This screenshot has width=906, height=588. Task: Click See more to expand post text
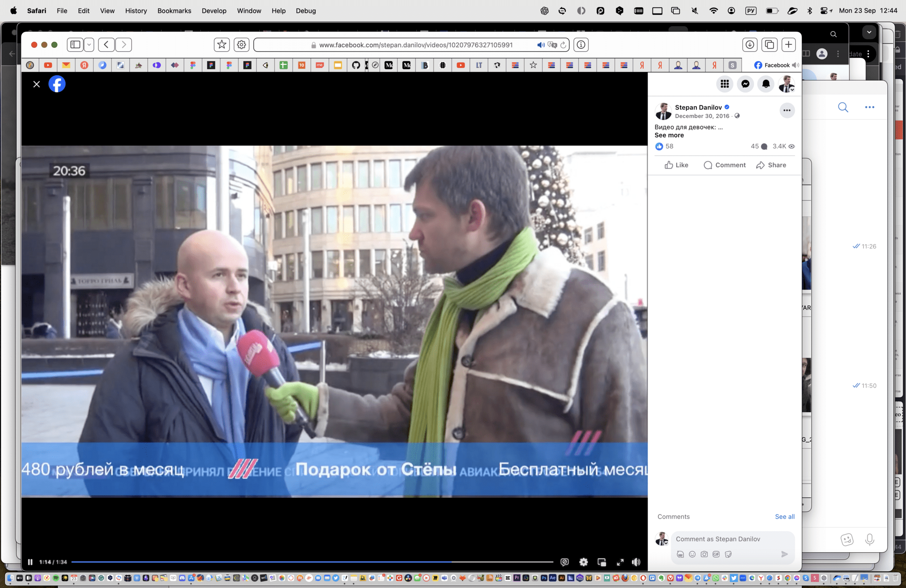tap(669, 135)
